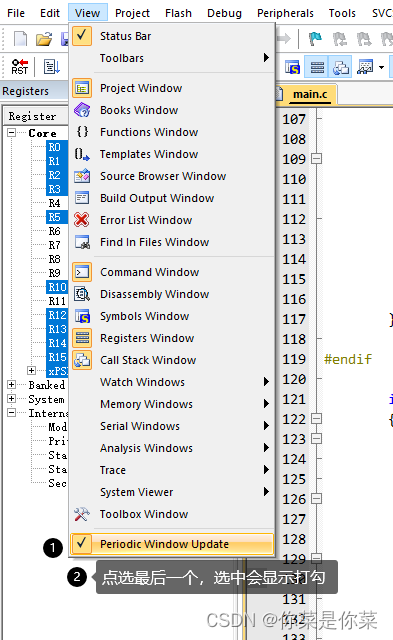Open the Peripherals menu

(x=285, y=13)
